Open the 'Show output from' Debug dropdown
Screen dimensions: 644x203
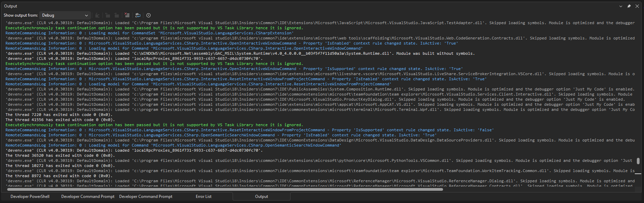pyautogui.click(x=65, y=15)
